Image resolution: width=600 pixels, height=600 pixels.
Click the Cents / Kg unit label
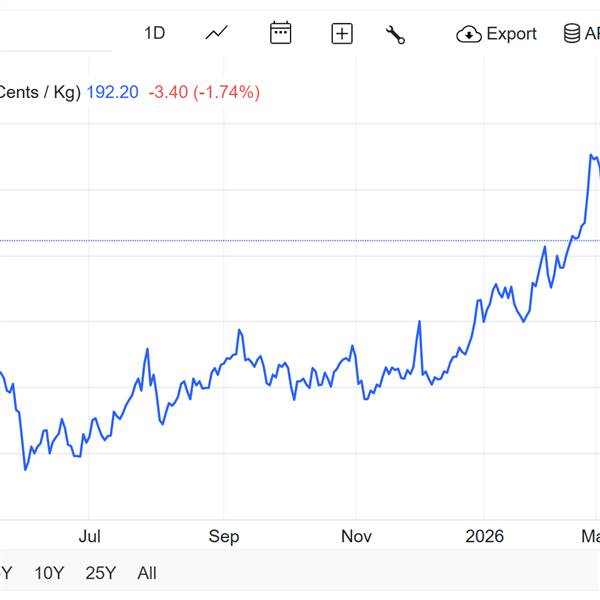(40, 92)
